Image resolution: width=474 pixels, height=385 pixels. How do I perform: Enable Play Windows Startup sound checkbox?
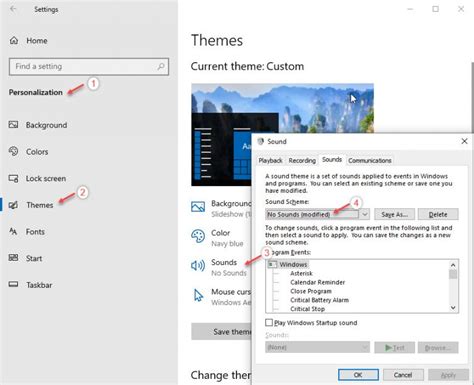pos(269,322)
